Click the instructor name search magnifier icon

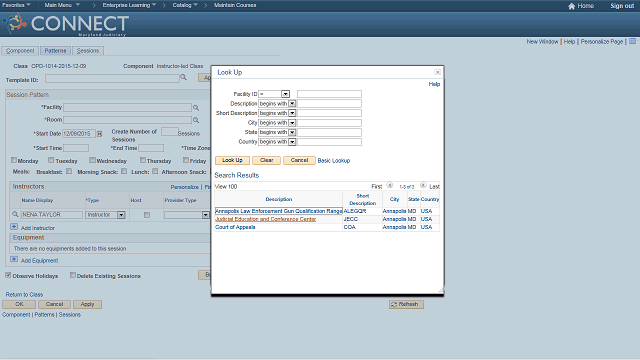15,214
